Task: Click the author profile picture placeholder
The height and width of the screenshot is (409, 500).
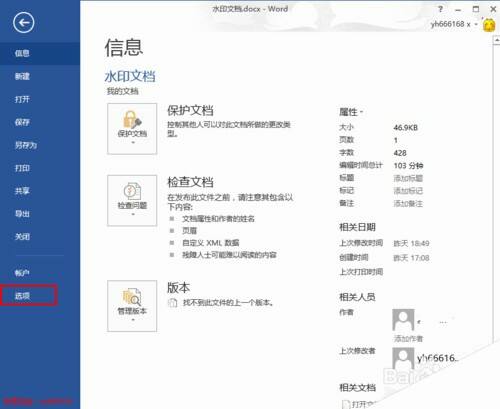Action: [x=403, y=320]
